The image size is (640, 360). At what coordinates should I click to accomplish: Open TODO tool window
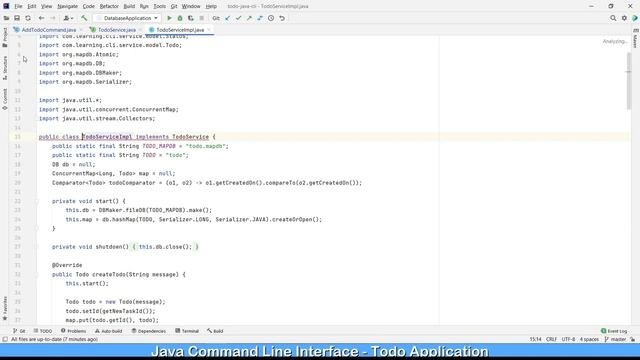pyautogui.click(x=43, y=331)
